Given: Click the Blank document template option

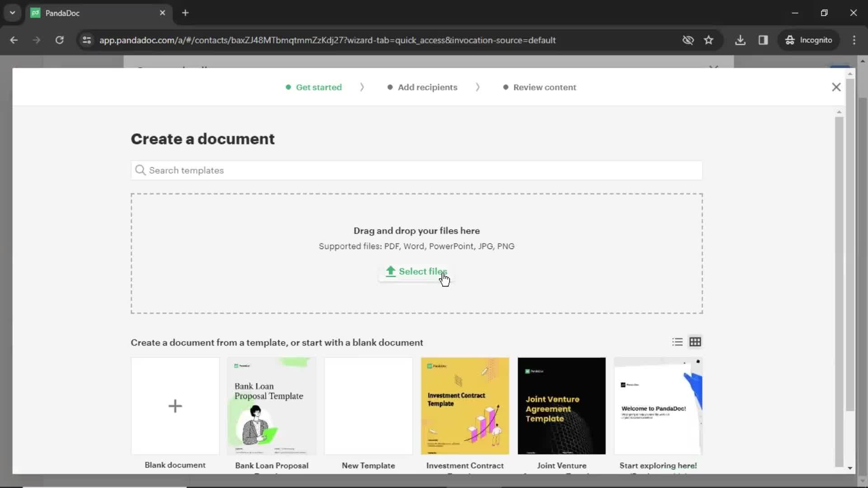Looking at the screenshot, I should pos(175,405).
